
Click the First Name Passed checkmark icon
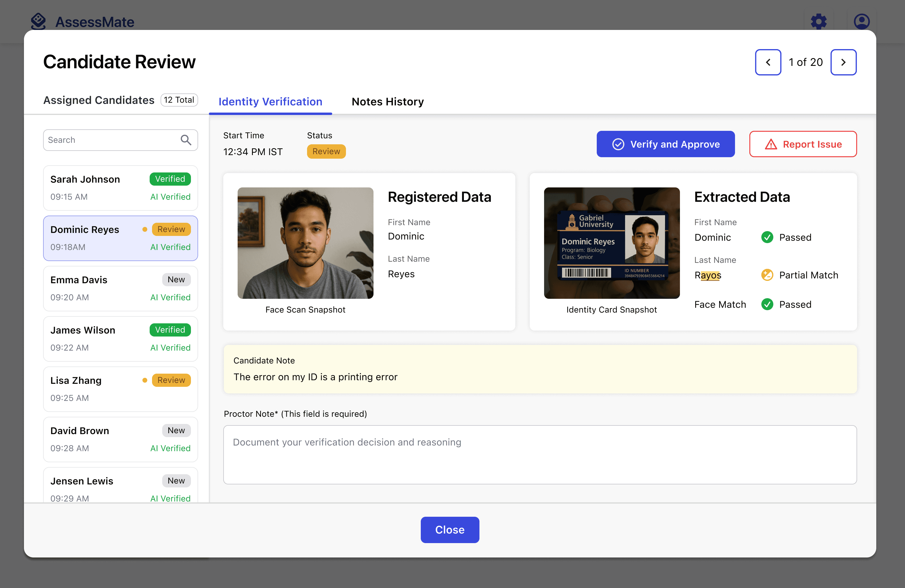pyautogui.click(x=767, y=237)
